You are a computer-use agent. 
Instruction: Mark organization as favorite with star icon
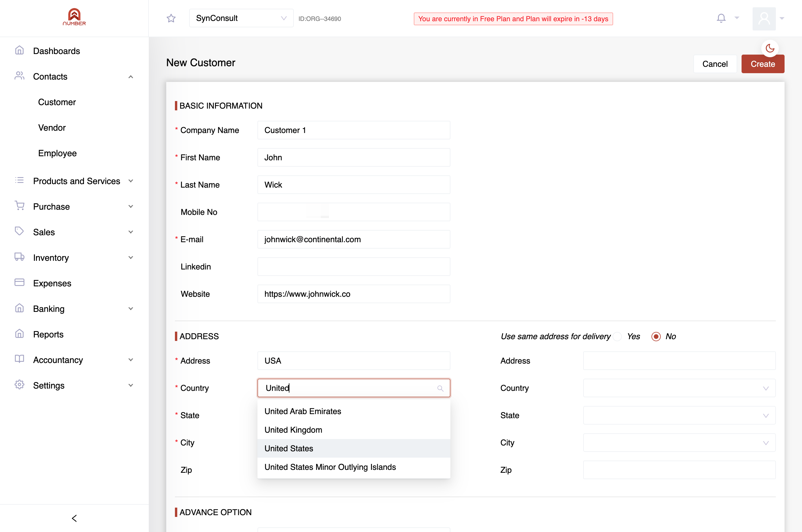[171, 18]
